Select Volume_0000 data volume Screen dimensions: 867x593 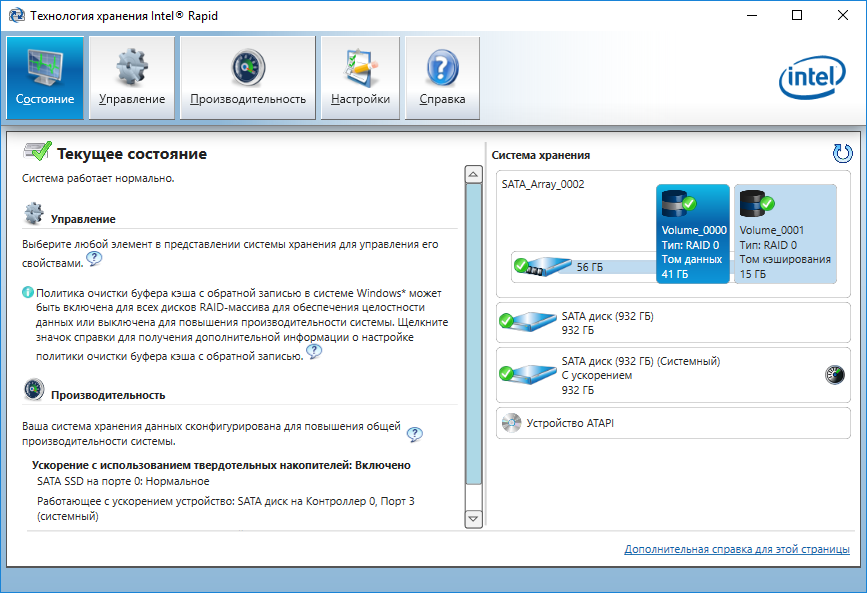(693, 234)
